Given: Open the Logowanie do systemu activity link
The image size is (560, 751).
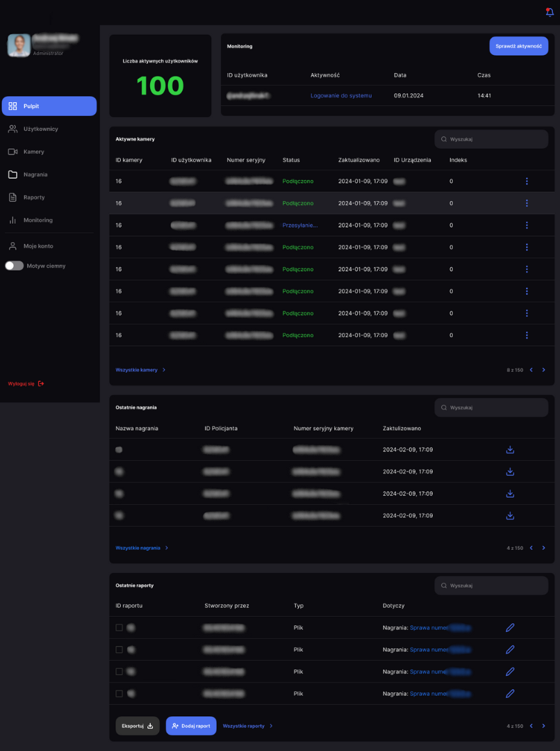Looking at the screenshot, I should point(340,96).
